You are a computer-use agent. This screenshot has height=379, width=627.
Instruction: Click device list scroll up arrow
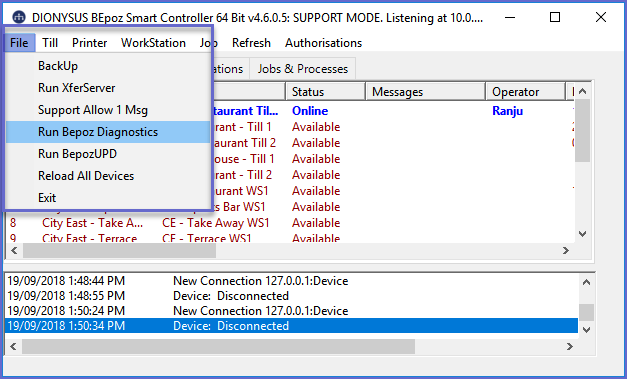tap(583, 92)
